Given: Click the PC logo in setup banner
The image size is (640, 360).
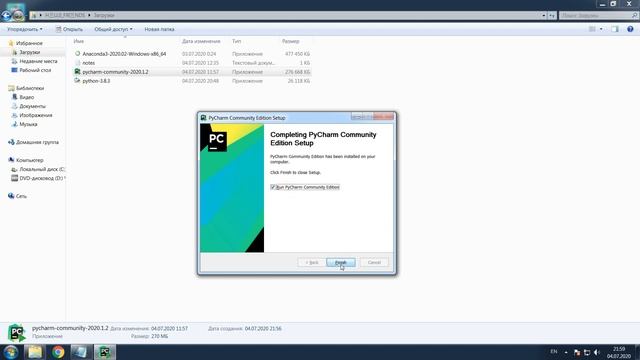Looking at the screenshot, I should click(217, 141).
